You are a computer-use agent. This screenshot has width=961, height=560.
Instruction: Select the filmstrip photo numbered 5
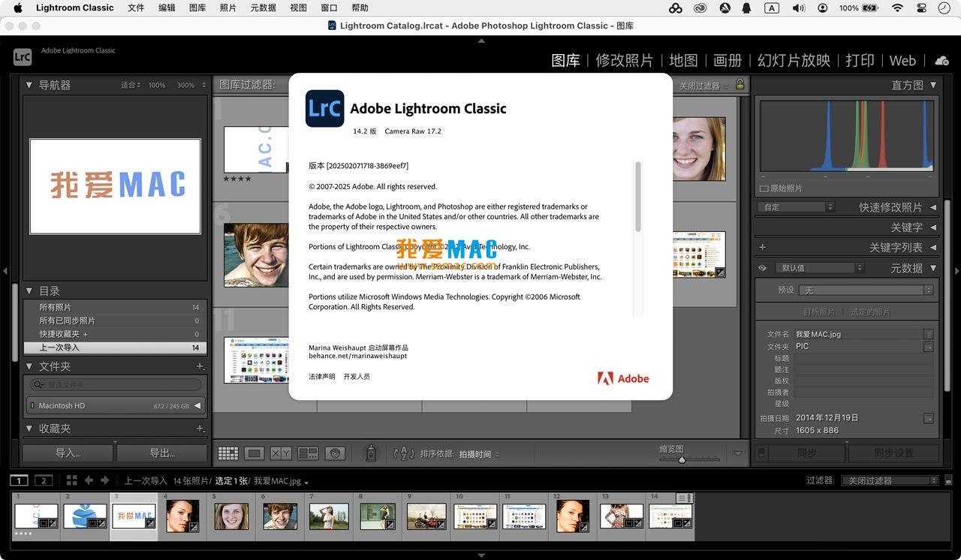point(231,515)
